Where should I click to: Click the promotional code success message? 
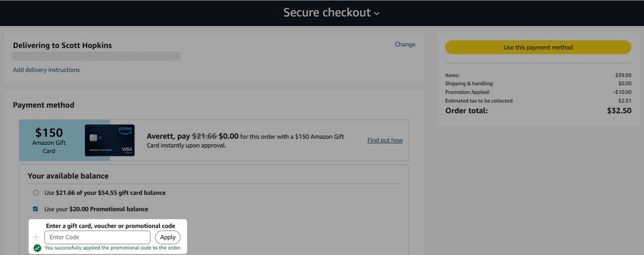(x=113, y=248)
